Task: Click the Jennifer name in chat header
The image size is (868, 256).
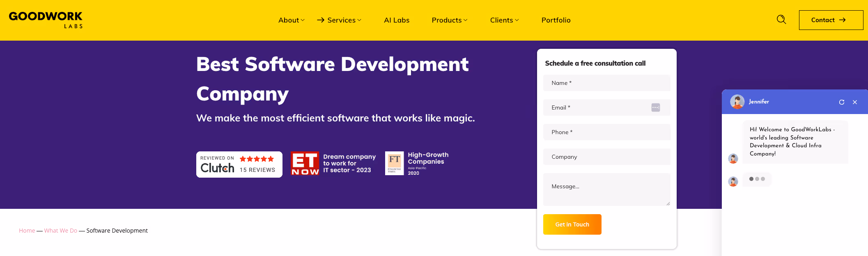Action: tap(759, 102)
